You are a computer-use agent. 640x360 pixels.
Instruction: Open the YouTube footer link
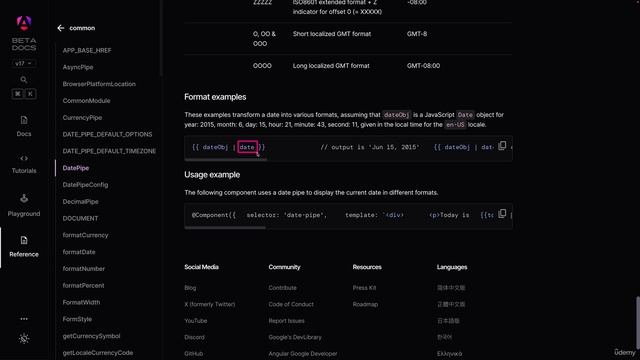tap(196, 321)
